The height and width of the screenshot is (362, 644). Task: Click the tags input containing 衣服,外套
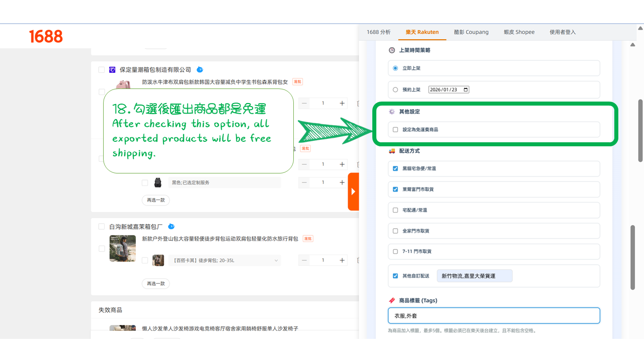(x=494, y=315)
